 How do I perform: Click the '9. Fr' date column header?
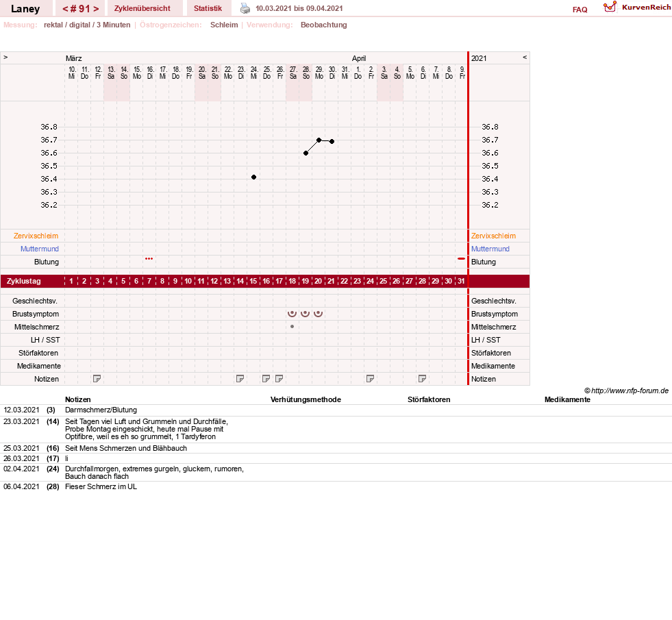coord(462,73)
